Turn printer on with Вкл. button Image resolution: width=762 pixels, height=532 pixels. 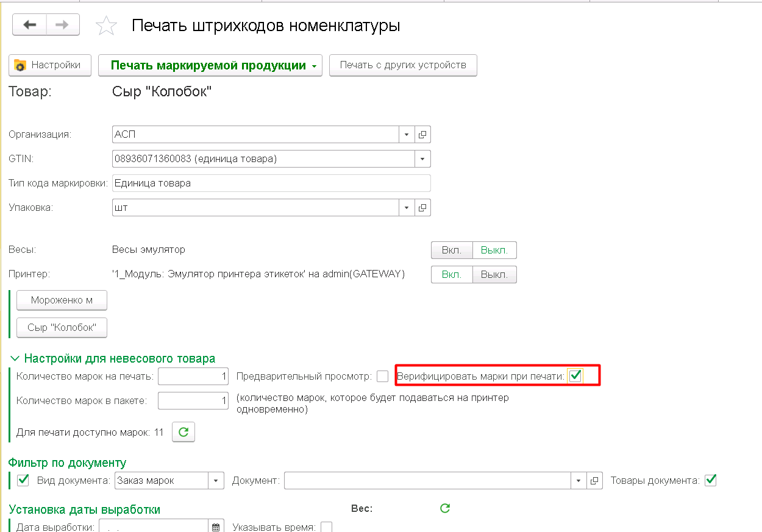point(452,274)
